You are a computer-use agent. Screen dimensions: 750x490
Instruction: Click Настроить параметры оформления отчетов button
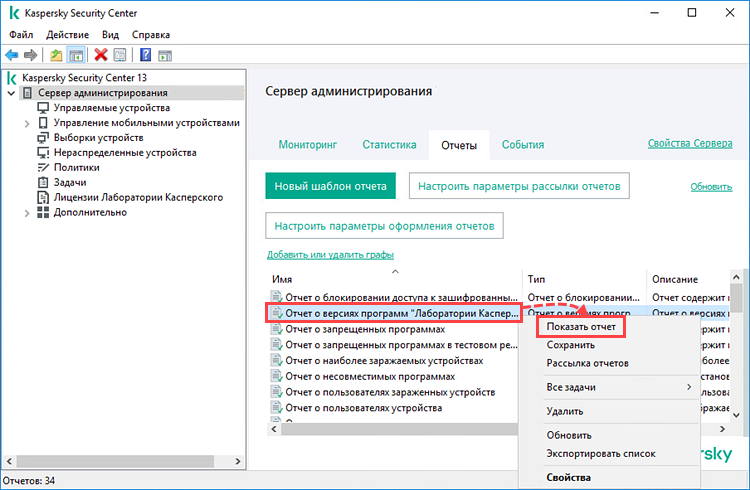tap(384, 225)
